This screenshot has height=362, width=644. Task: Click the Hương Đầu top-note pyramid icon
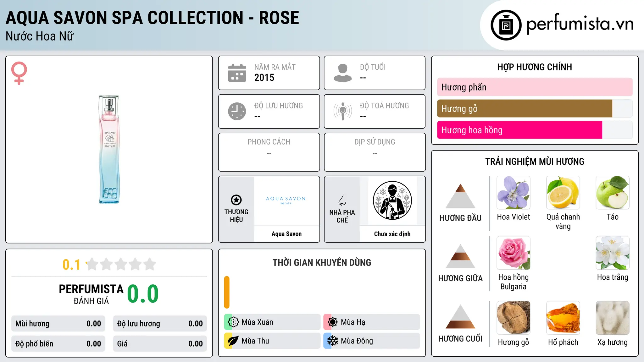click(461, 196)
